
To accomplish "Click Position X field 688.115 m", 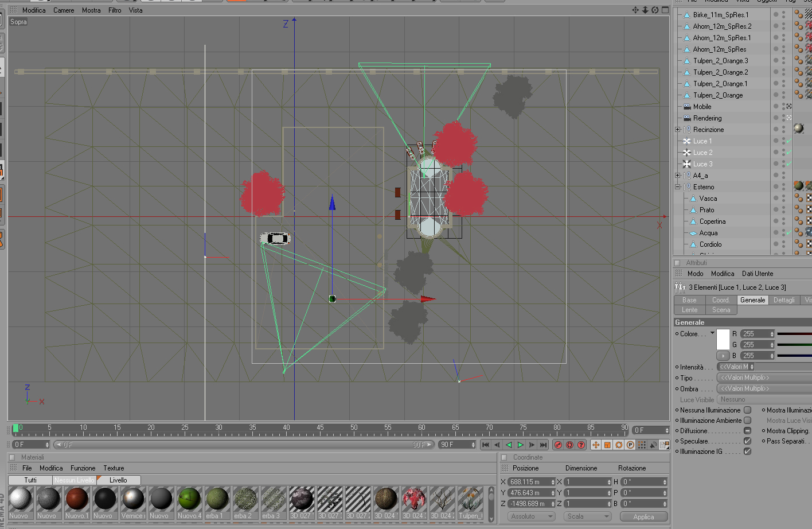I will point(532,482).
